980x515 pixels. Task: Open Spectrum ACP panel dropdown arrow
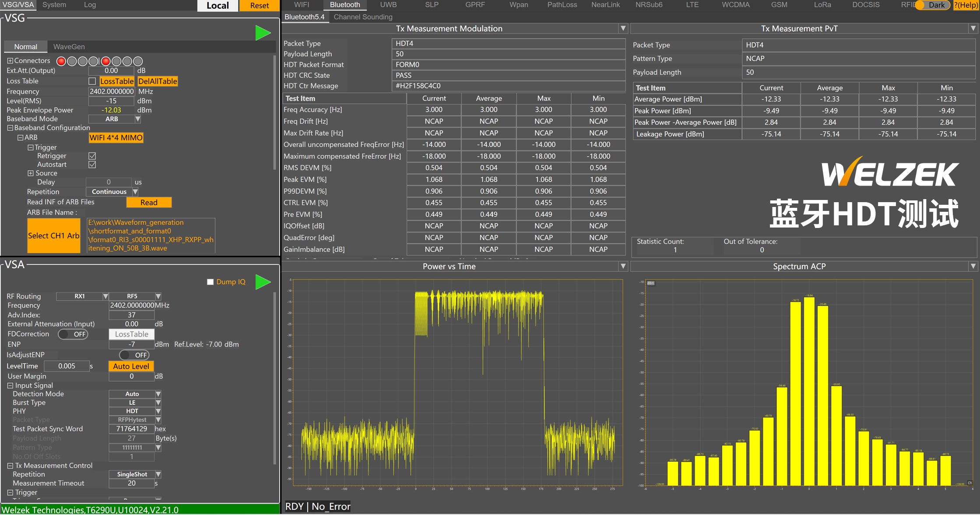pyautogui.click(x=973, y=266)
